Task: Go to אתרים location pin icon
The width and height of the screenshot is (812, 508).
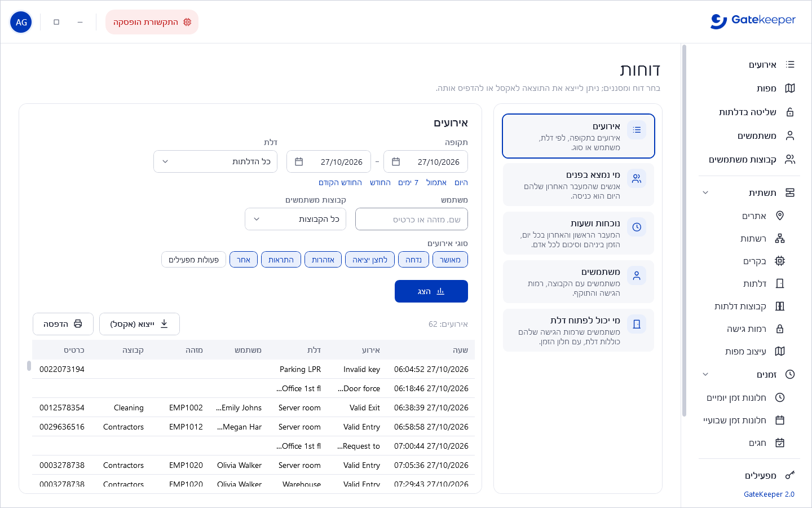Action: (780, 216)
